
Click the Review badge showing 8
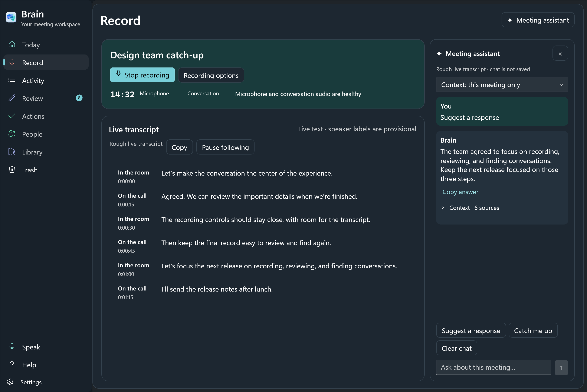(79, 98)
